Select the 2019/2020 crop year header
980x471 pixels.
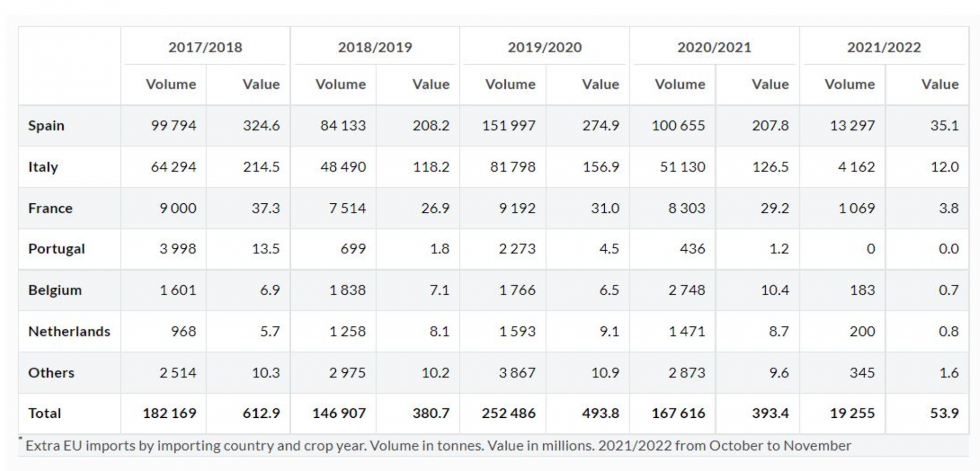click(x=545, y=48)
